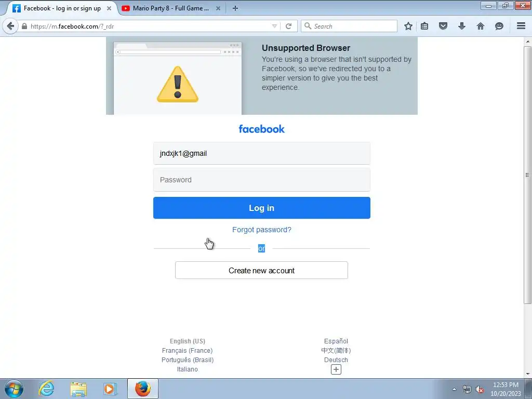532x399 pixels.
Task: Click the padlock site identity icon
Action: [24, 26]
